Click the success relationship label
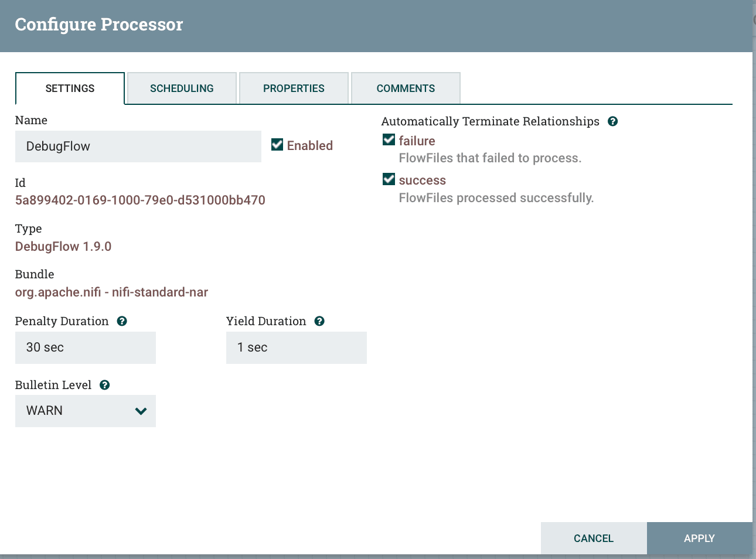 (x=422, y=180)
